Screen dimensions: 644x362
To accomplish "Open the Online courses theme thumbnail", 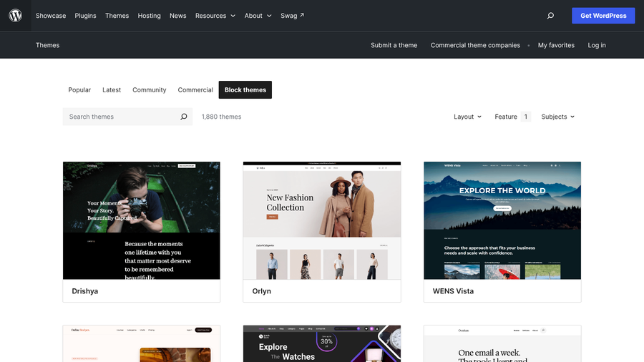I will pos(141,344).
